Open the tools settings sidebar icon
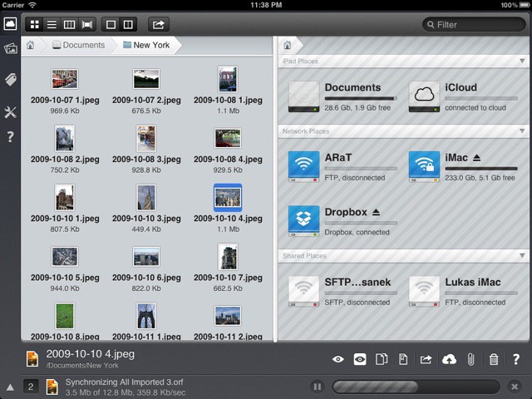Viewport: 532px width, 399px height. tap(10, 112)
